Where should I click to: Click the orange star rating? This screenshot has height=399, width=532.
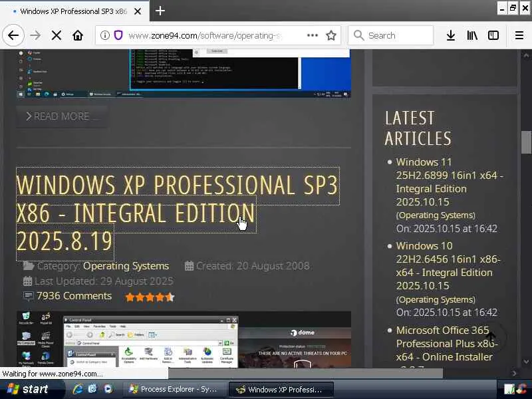[x=150, y=297]
